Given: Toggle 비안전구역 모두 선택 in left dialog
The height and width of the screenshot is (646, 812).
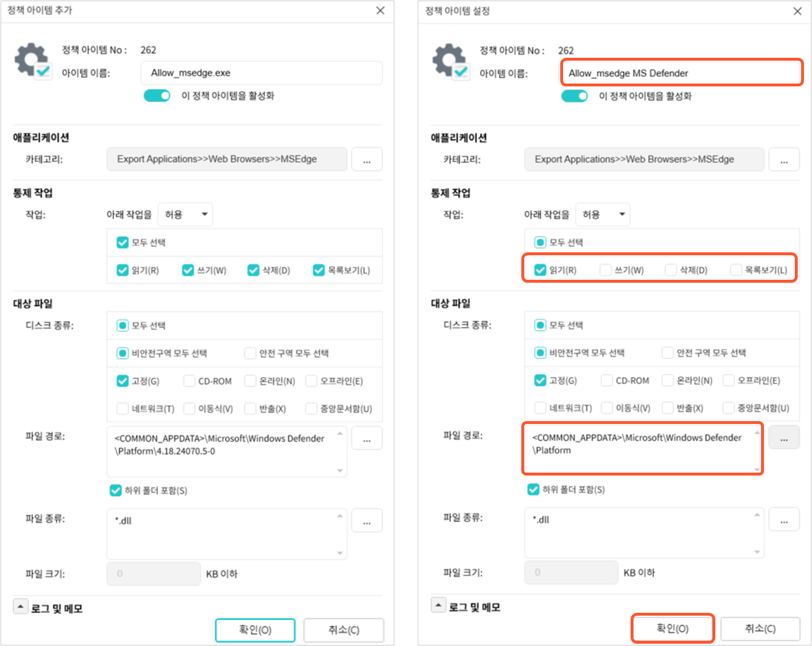Looking at the screenshot, I should coord(122,353).
